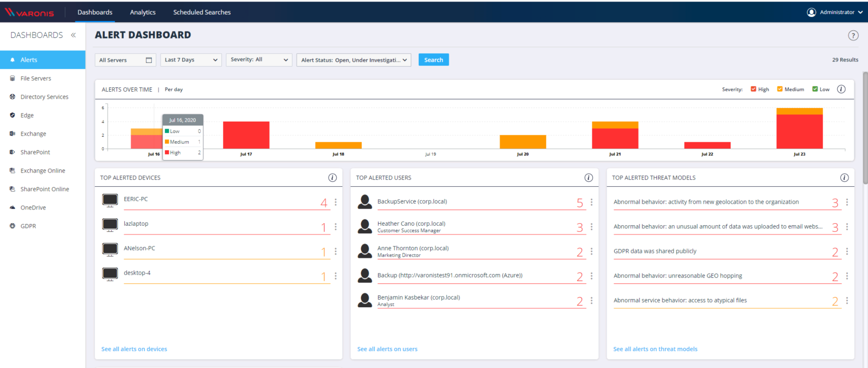Image resolution: width=868 pixels, height=368 pixels.
Task: Click the Alerts bell icon
Action: pyautogui.click(x=12, y=60)
